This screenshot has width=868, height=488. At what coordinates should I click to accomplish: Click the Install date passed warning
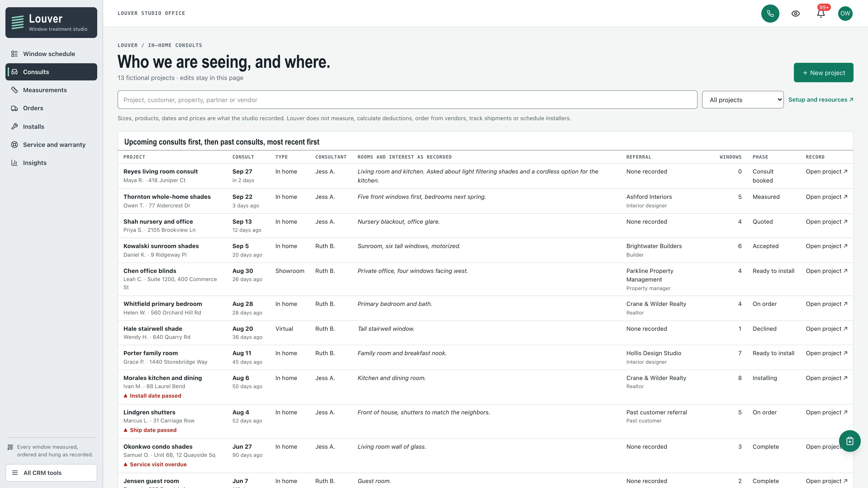(x=152, y=396)
